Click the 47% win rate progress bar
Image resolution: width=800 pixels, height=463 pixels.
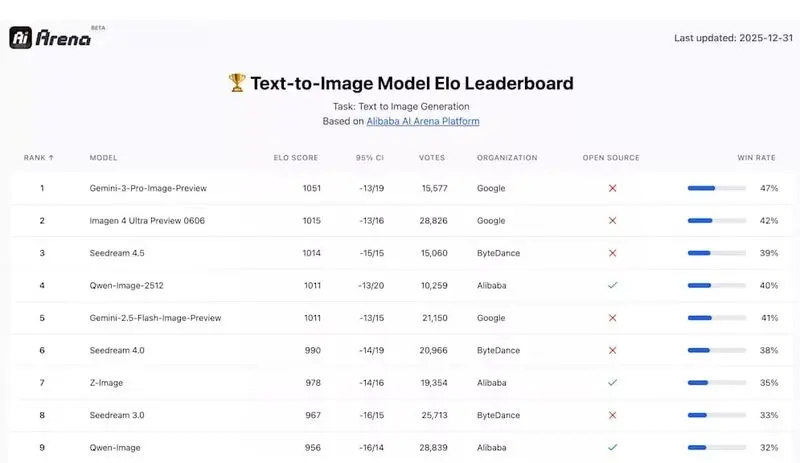pos(717,188)
